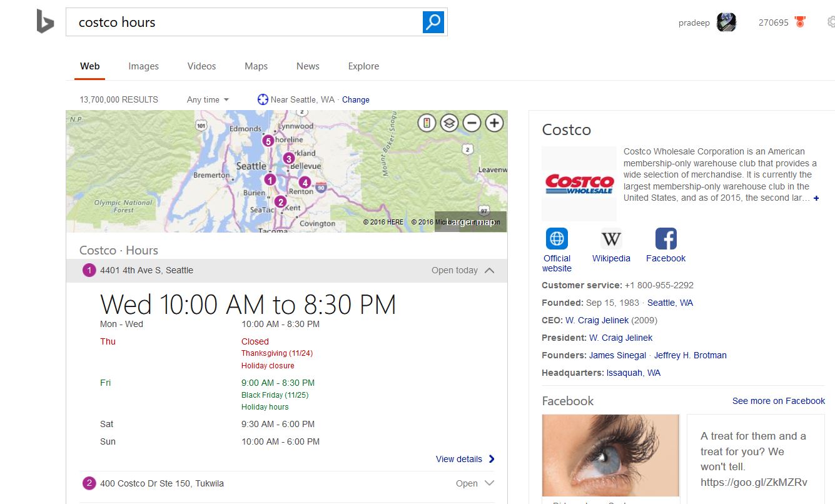Expand the 400 Costco Dr Tukwila hours
Screen dimensions: 835x504
[x=490, y=483]
